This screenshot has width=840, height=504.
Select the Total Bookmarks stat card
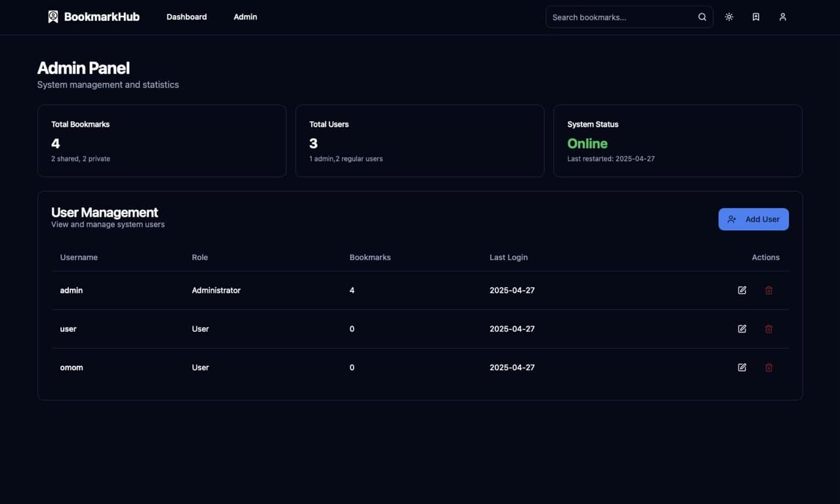161,141
